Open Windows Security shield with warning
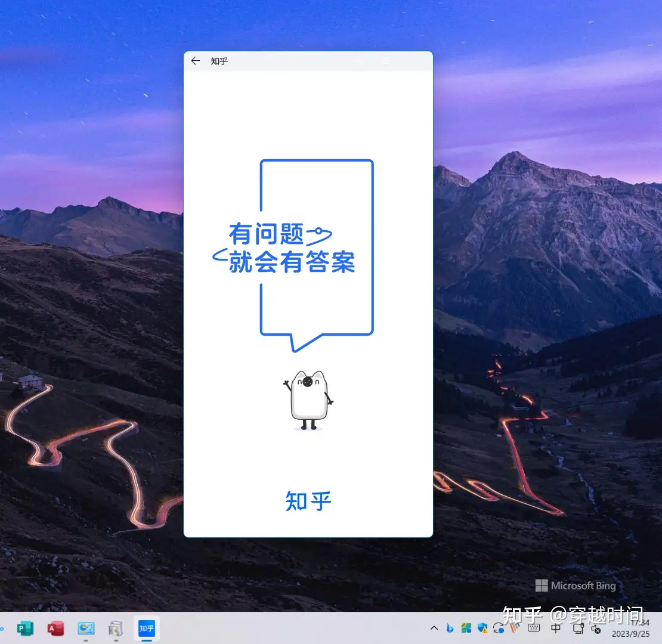 click(x=482, y=628)
